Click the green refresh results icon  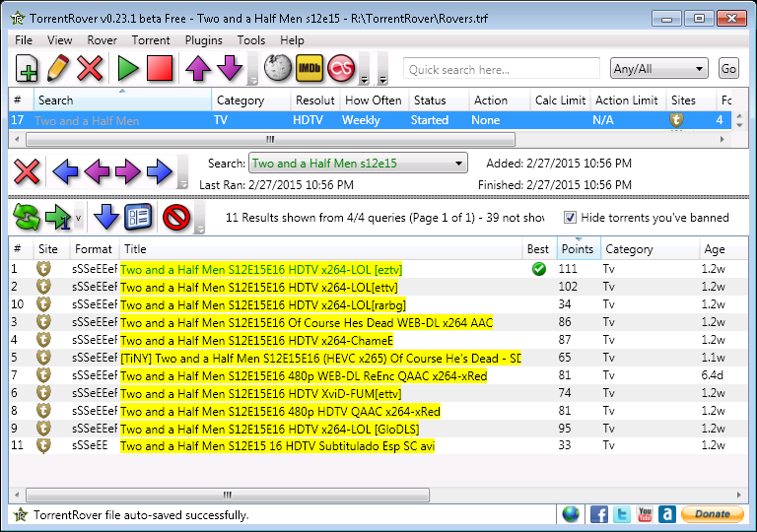[27, 217]
